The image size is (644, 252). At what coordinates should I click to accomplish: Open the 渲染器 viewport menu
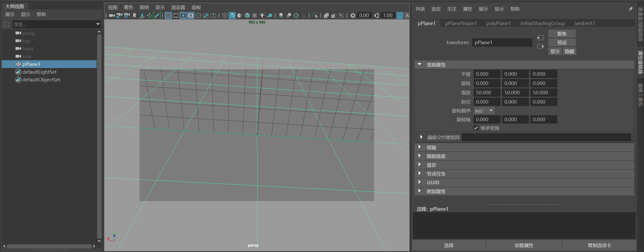[x=178, y=7]
